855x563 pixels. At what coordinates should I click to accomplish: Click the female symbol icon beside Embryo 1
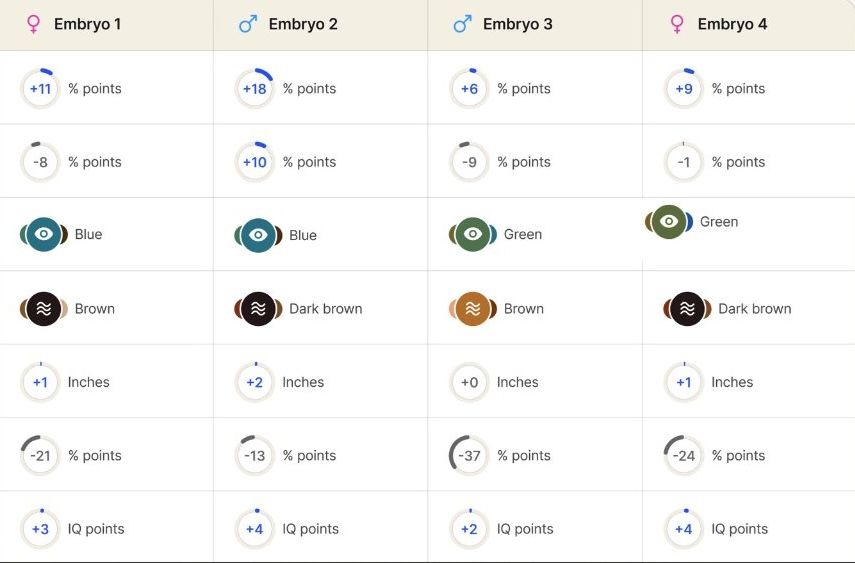coord(34,24)
